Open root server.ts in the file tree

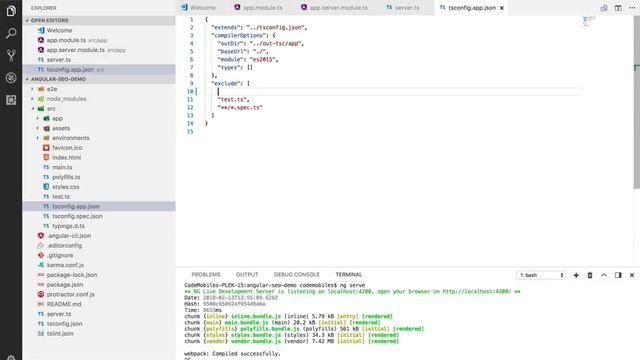99,314
